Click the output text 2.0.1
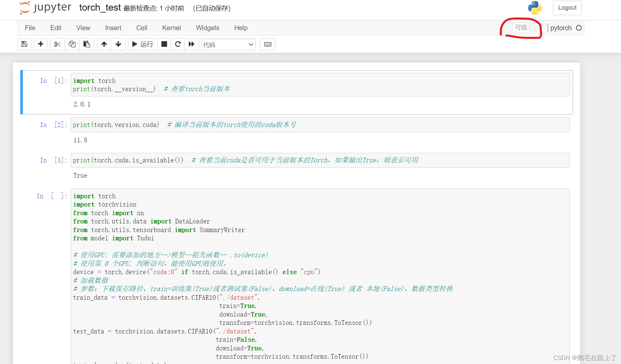The image size is (621, 364). [x=82, y=104]
